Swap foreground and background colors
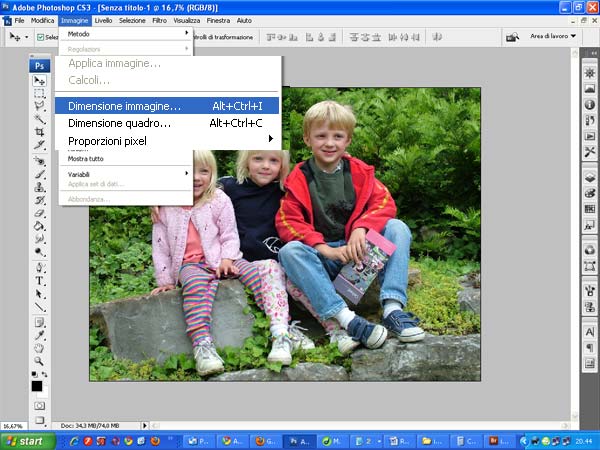Image resolution: width=600 pixels, height=450 pixels. (45, 375)
